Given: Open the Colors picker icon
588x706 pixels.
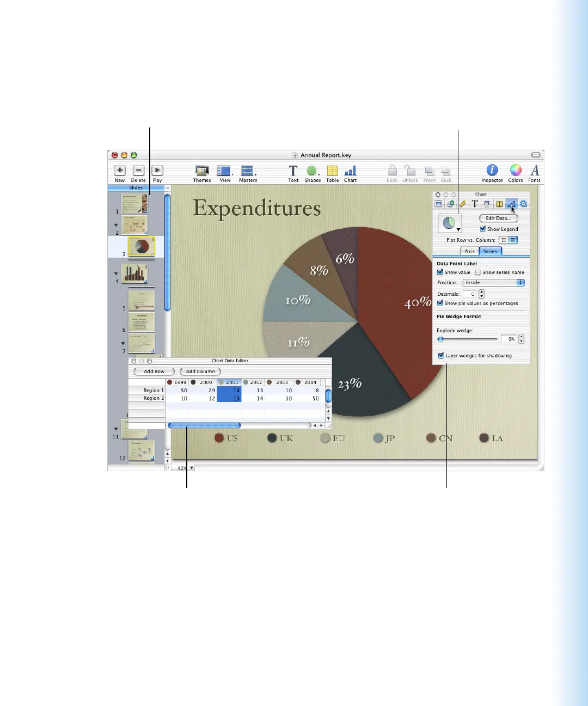Looking at the screenshot, I should 515,171.
